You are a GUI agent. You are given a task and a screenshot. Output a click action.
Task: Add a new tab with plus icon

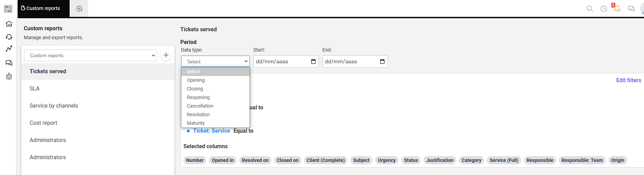[x=79, y=9]
